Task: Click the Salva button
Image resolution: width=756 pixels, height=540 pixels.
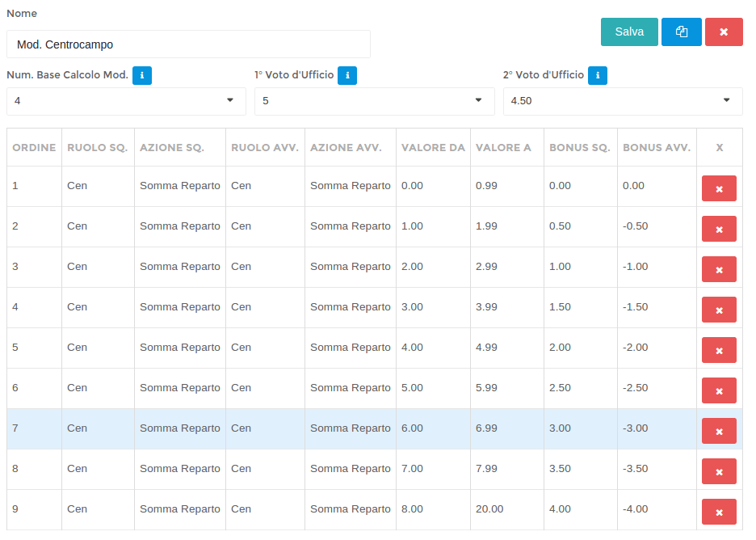Action: coord(629,32)
